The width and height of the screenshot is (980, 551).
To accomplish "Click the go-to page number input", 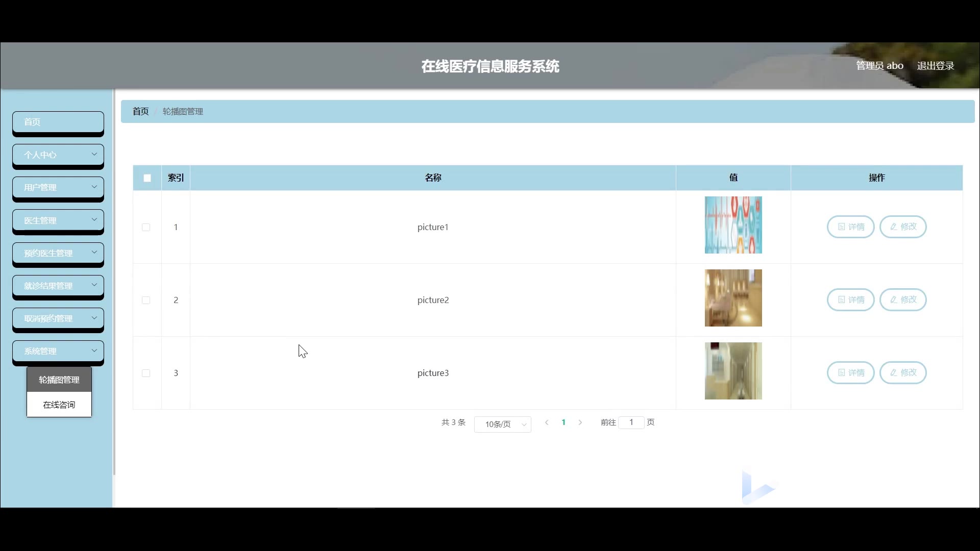I will (631, 422).
